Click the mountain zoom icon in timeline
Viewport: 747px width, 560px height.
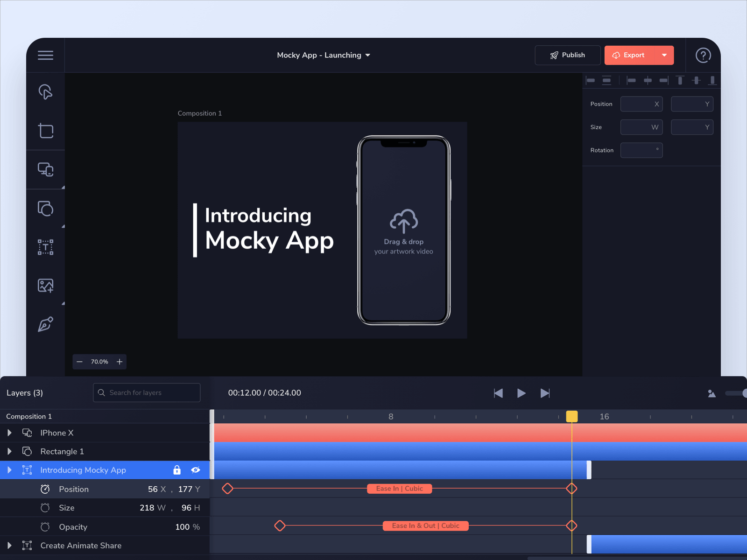(x=712, y=393)
